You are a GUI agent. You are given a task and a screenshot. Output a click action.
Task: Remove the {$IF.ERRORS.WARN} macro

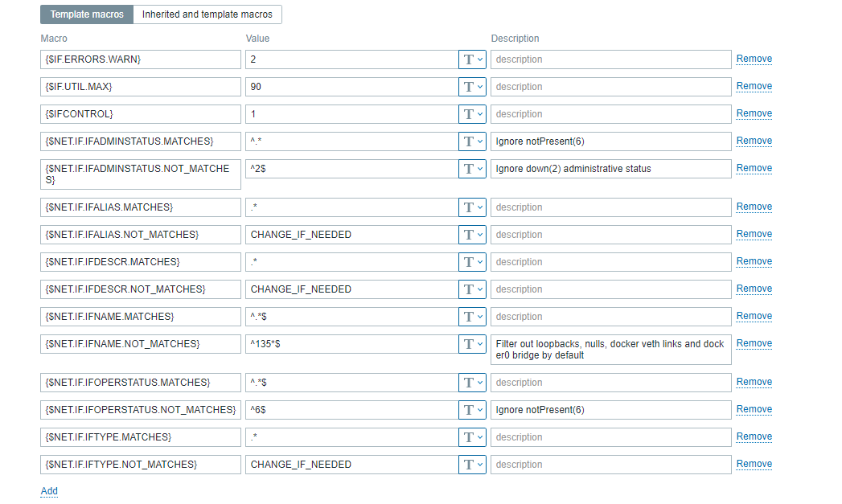click(x=754, y=59)
